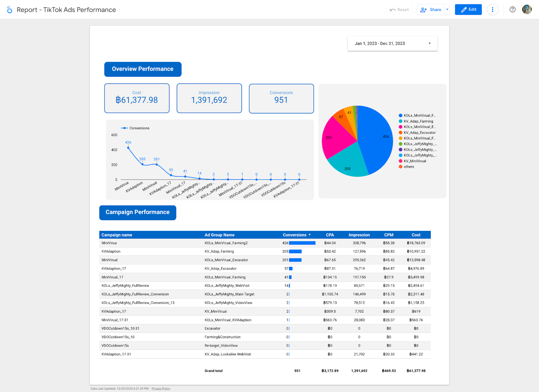Screen dimensions: 539x392
Task: Sort table by Conversions column header
Action: (296, 235)
